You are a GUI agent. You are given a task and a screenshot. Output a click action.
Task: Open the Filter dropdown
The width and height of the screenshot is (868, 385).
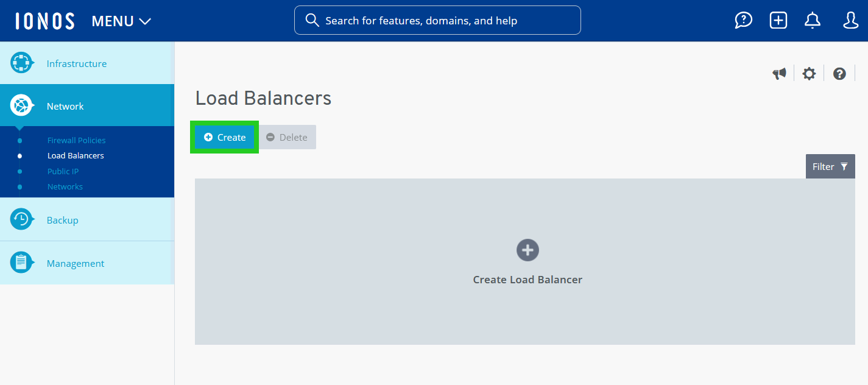point(830,166)
